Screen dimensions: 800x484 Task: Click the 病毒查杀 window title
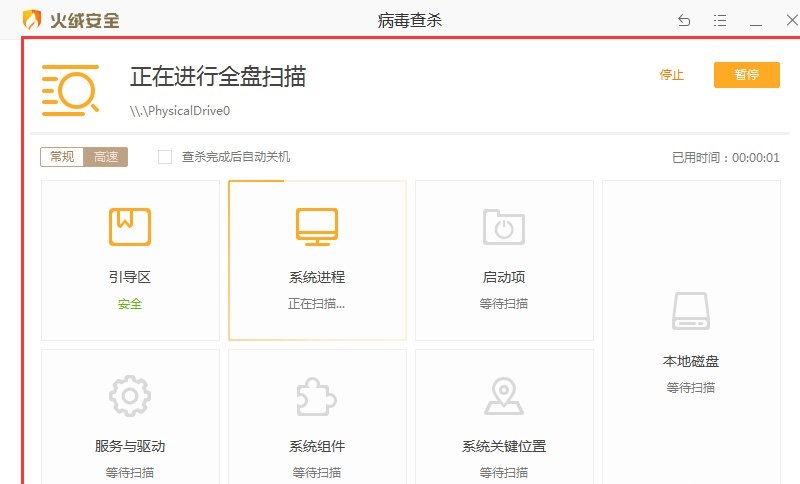[409, 20]
